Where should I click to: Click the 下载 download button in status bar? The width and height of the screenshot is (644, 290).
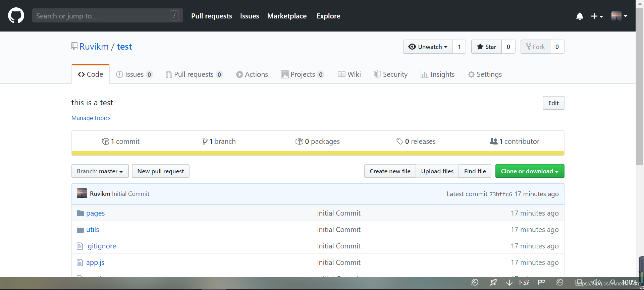tap(518, 283)
